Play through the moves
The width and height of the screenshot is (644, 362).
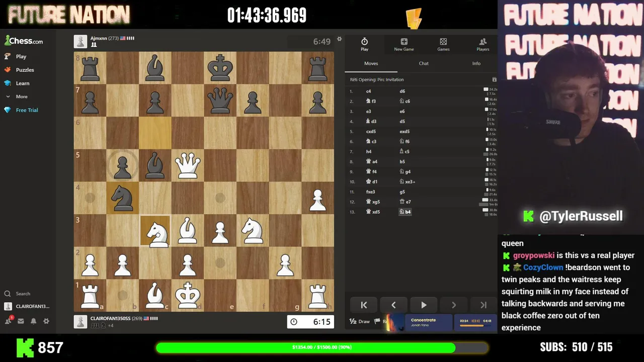(x=424, y=305)
